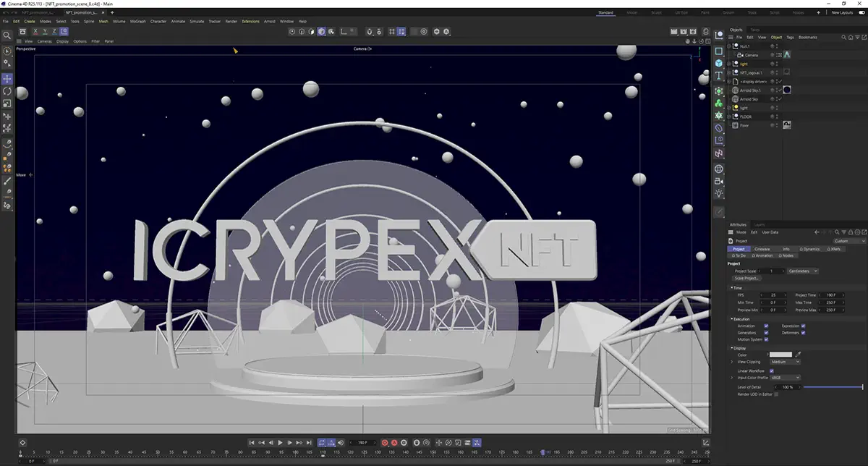868x466 pixels.
Task: Toggle the Expression checkbox
Action: point(803,326)
